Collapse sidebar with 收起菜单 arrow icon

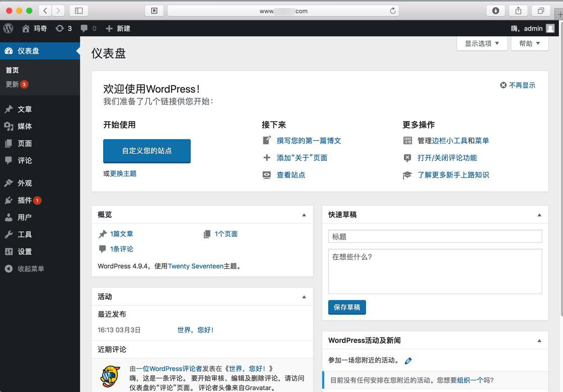pyautogui.click(x=9, y=269)
